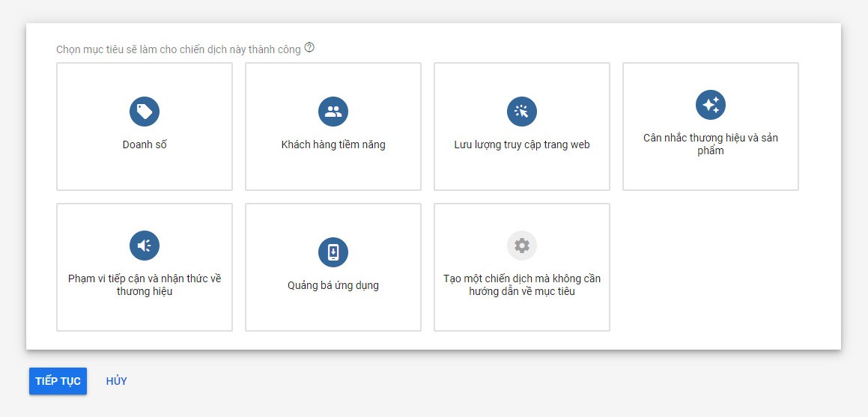Pick the Lưu lượng truy cập trang web cursor icon
Screen dimensions: 868x417
pos(522,111)
